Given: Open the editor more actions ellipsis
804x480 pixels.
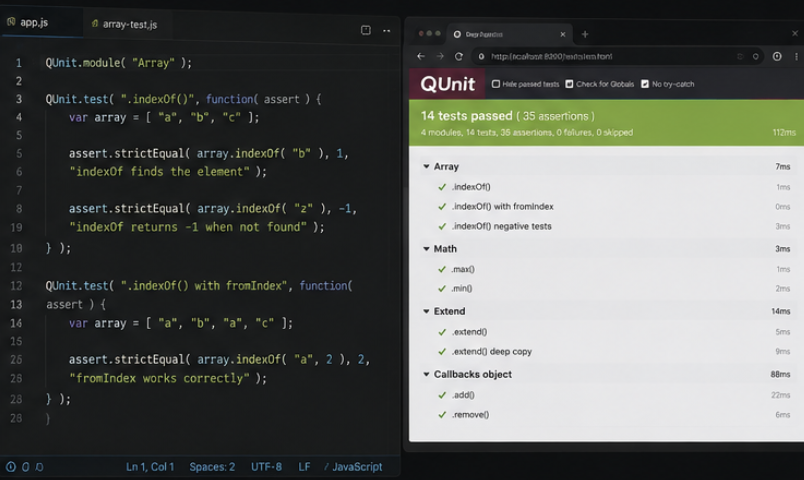Looking at the screenshot, I should [387, 31].
